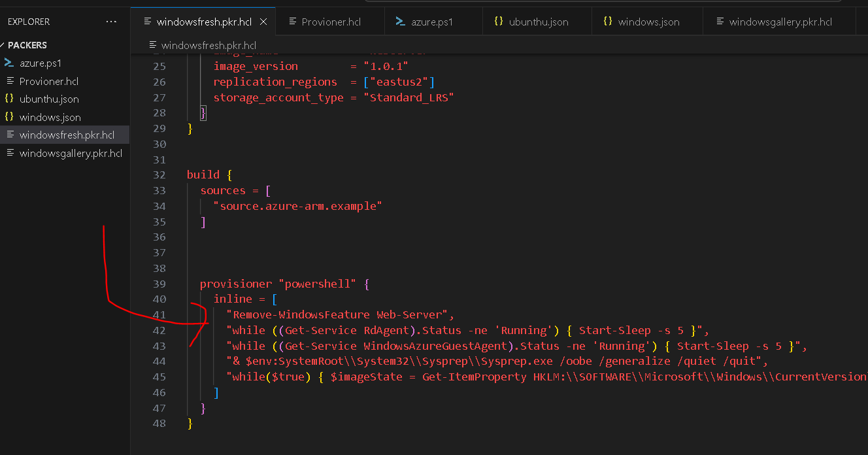Click 'inline' on line 40
The image size is (868, 455).
coord(233,299)
